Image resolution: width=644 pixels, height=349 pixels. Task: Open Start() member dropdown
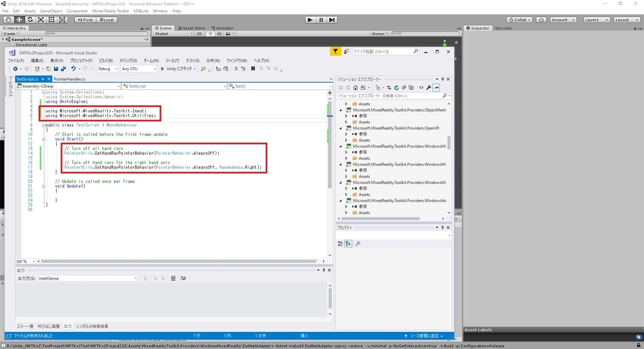pyautogui.click(x=280, y=86)
